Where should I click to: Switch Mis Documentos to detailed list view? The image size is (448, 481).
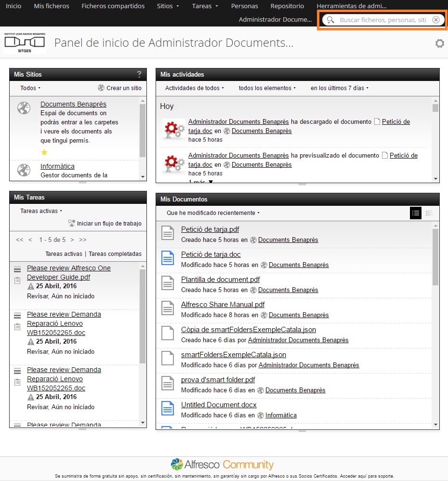coord(429,213)
